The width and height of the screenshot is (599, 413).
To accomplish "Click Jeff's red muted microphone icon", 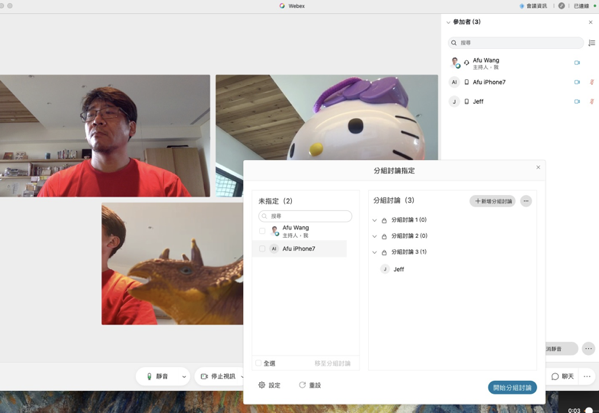I will point(592,101).
